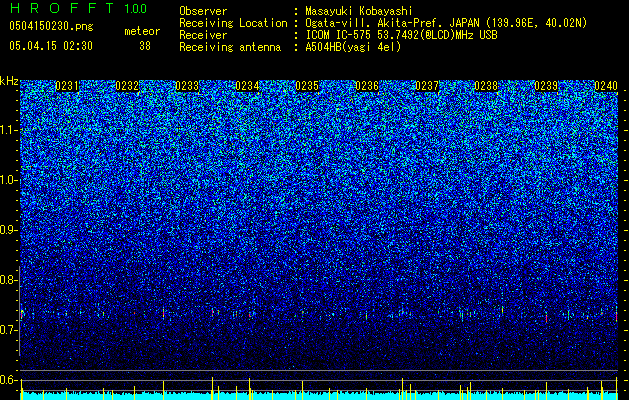Click the 1.0 kHz axis label
The height and width of the screenshot is (400, 629).
[9, 180]
